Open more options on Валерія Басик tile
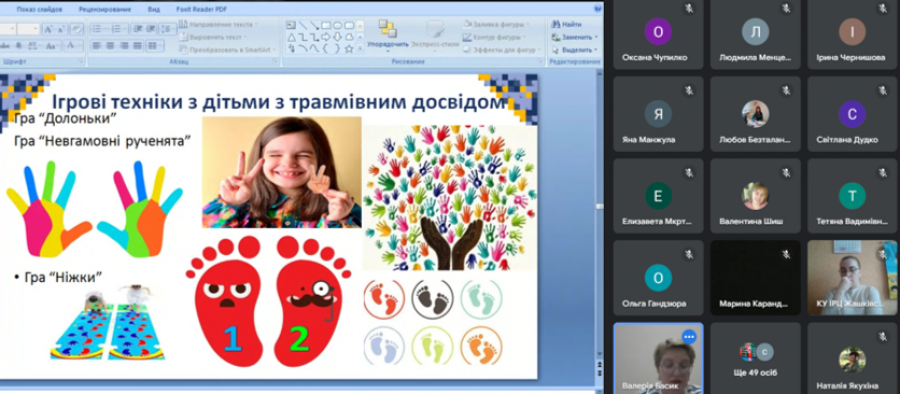Viewport: 900px width, 394px height. (x=689, y=337)
